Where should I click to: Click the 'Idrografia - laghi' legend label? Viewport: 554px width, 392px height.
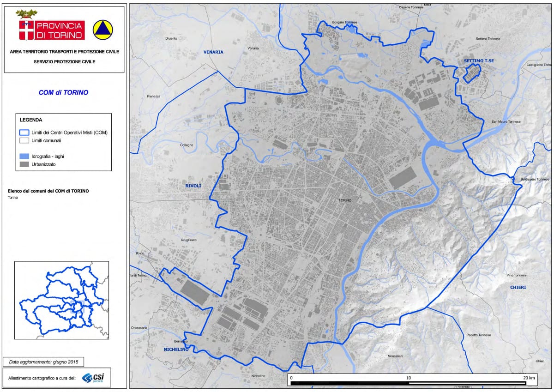click(x=48, y=157)
